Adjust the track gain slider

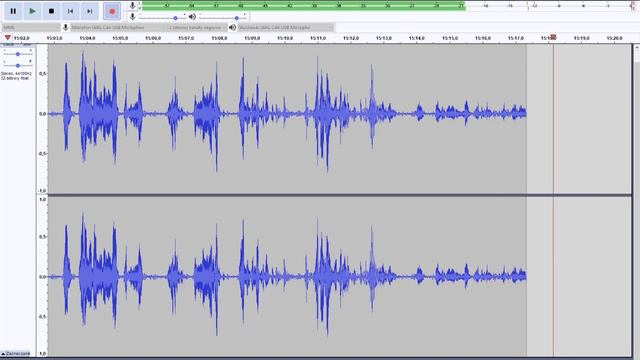click(18, 54)
